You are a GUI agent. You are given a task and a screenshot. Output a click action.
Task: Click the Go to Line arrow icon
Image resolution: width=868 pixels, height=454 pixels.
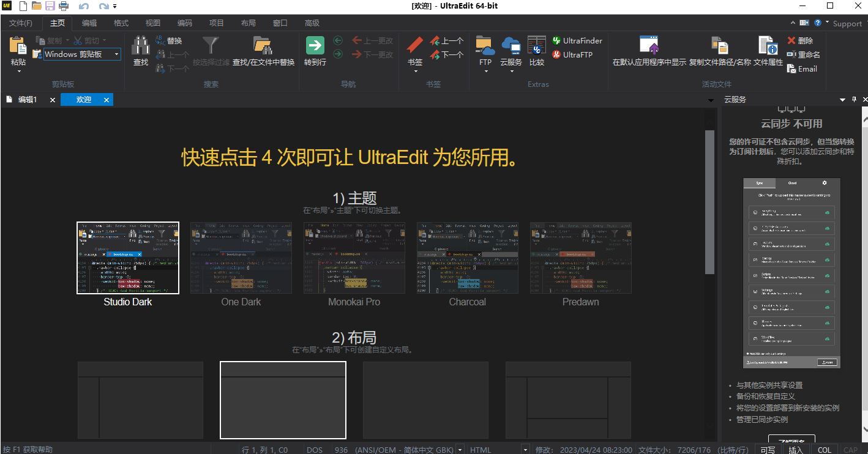(315, 46)
